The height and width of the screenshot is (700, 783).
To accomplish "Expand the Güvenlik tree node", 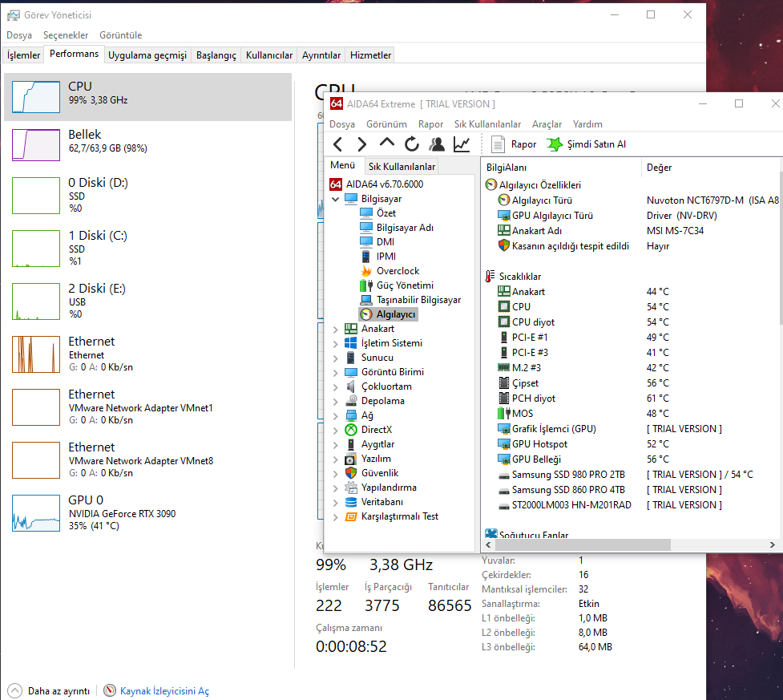I will [x=336, y=473].
